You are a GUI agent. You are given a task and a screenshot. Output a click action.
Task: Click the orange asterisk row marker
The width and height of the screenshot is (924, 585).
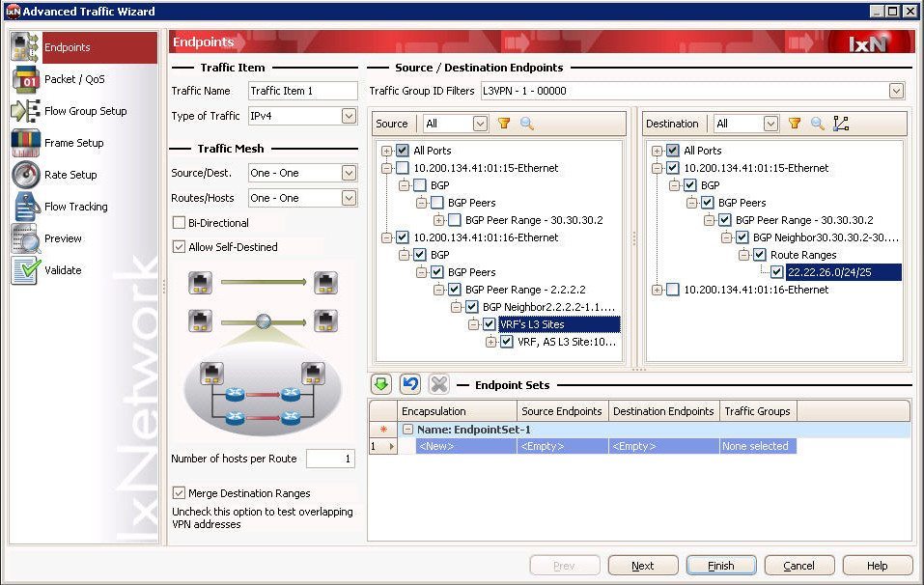383,430
